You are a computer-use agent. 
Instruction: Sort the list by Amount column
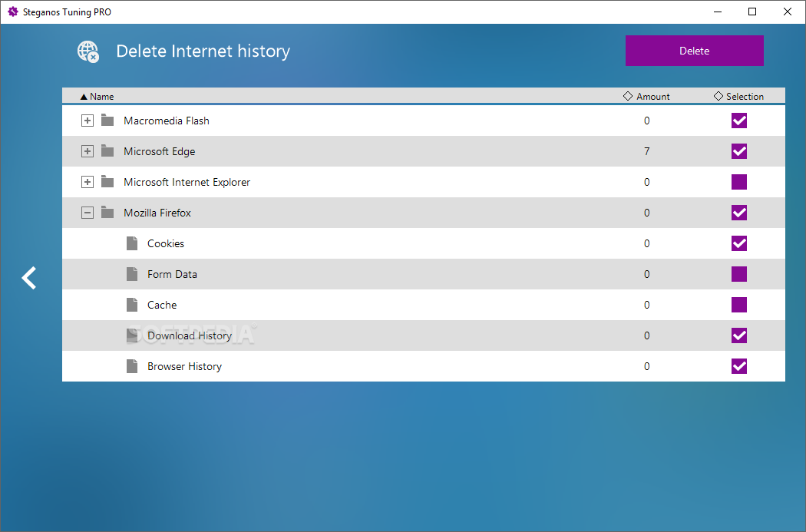coord(646,97)
